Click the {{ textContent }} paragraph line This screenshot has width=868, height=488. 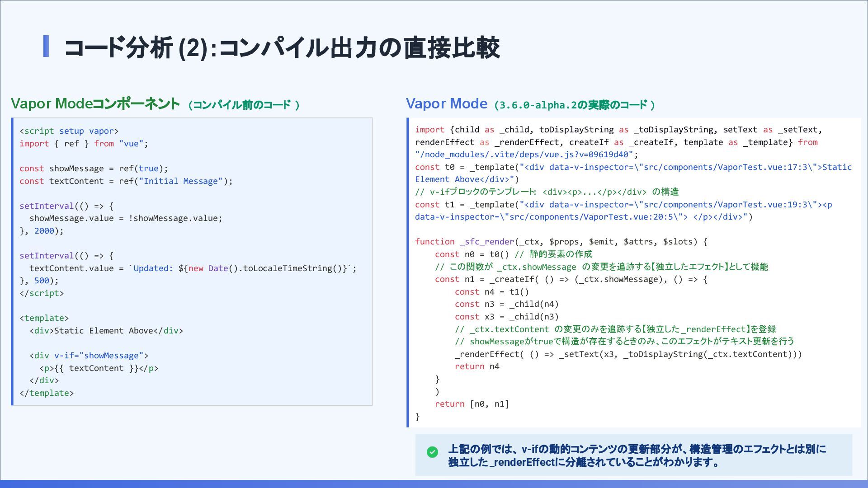pyautogui.click(x=99, y=368)
